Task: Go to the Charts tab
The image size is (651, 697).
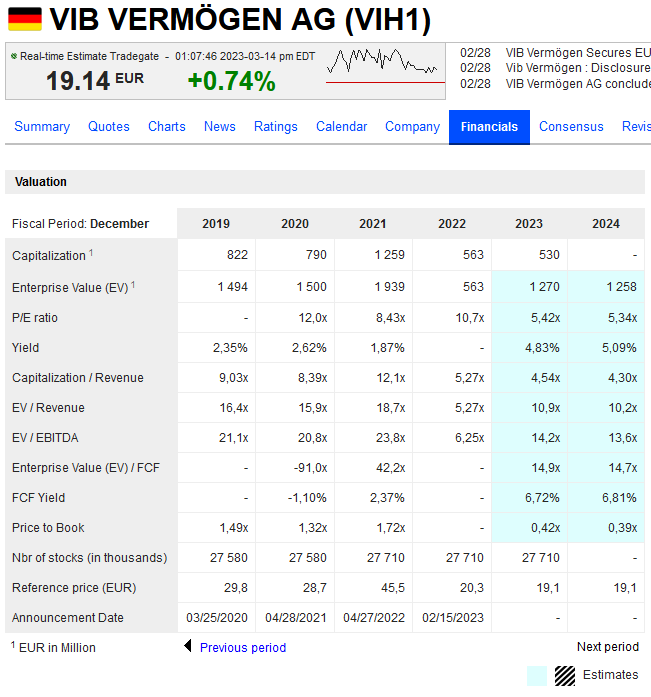Action: tap(167, 127)
